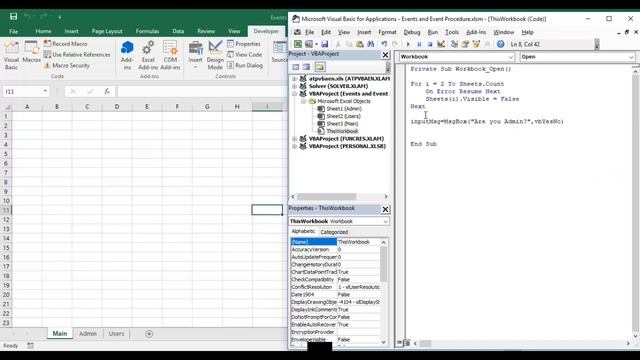This screenshot has height=360, width=640.
Task: Open Insert controls dropdown in ribbon
Action: [x=196, y=55]
